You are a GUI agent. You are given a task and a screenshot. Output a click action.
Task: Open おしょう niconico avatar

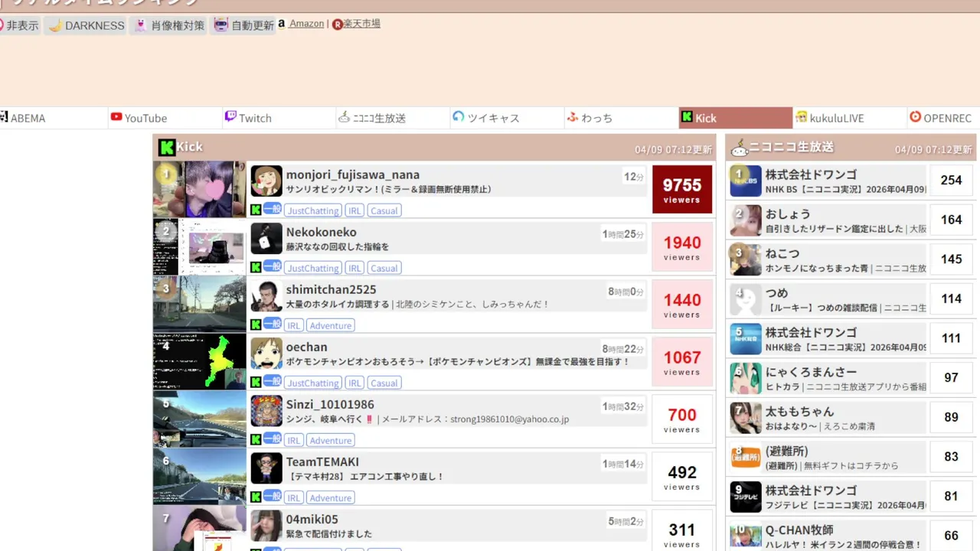click(746, 220)
